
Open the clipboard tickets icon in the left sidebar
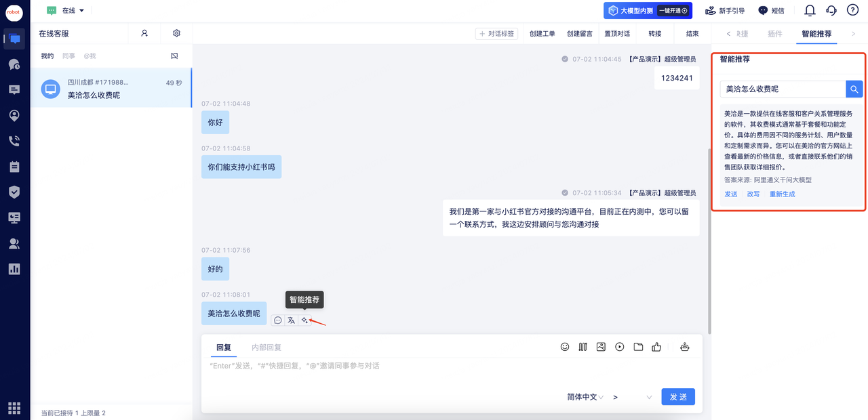(14, 167)
